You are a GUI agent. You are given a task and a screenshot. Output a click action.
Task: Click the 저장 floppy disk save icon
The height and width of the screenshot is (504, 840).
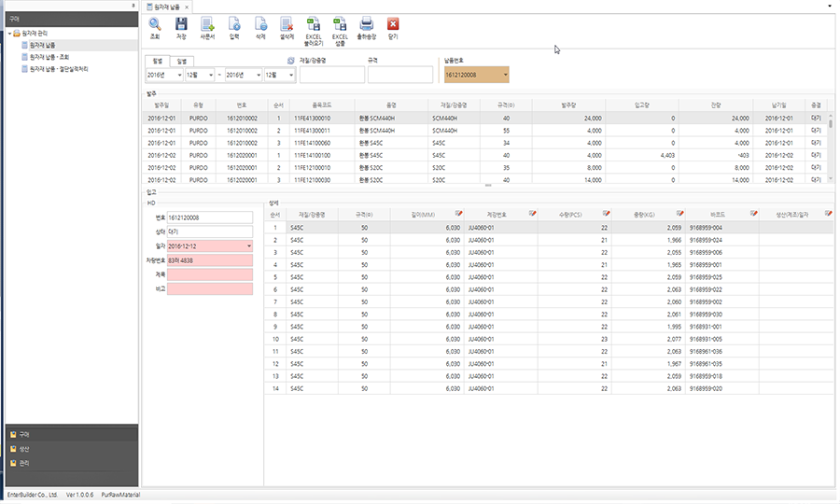[181, 24]
